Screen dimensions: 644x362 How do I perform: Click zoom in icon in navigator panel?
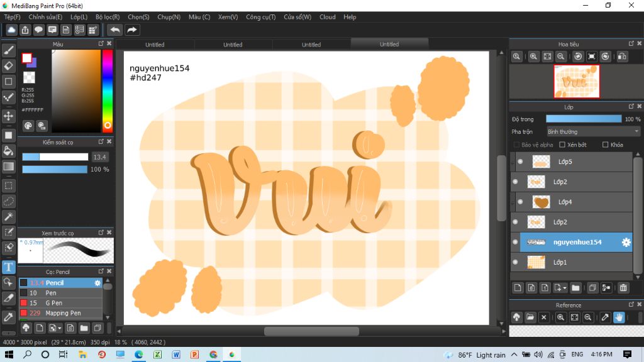533,57
